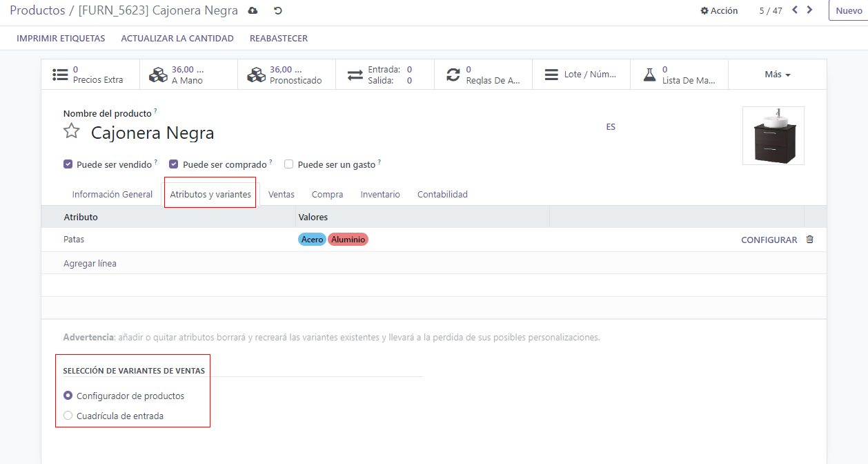The width and height of the screenshot is (868, 464).
Task: Expand the Más dropdown menu
Action: (777, 75)
